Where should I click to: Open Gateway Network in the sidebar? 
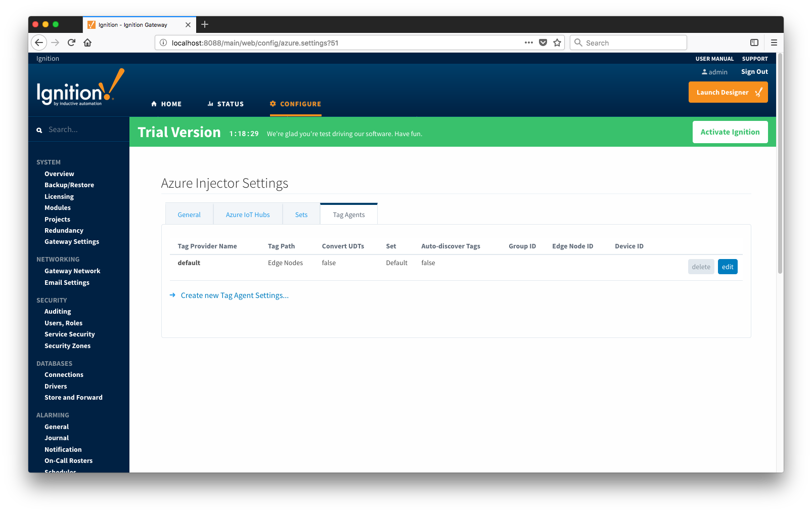click(x=72, y=271)
